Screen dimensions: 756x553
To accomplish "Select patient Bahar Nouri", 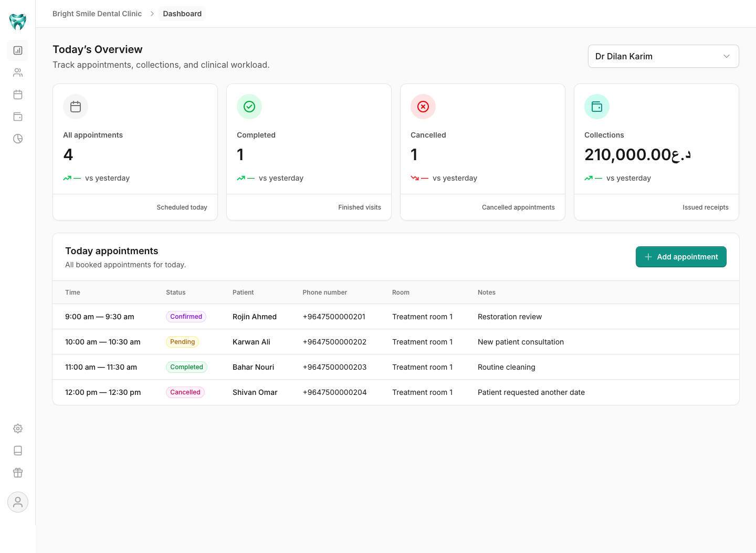I will (x=253, y=367).
